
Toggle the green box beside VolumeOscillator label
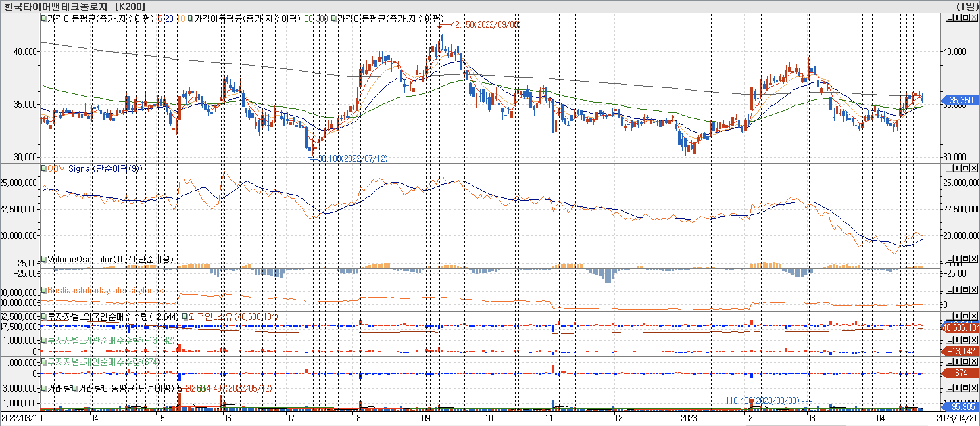(x=44, y=259)
